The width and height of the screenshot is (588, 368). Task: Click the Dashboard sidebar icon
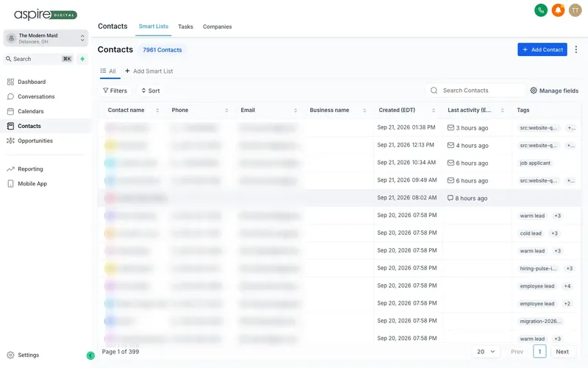click(x=10, y=82)
